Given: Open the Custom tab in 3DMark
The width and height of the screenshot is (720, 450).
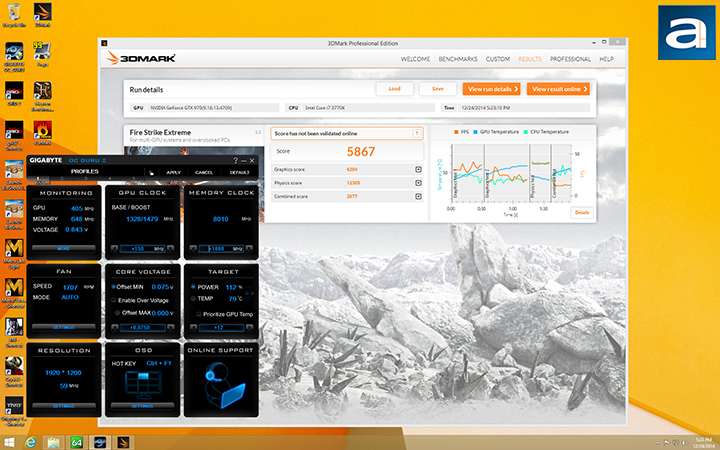Looking at the screenshot, I should point(498,59).
